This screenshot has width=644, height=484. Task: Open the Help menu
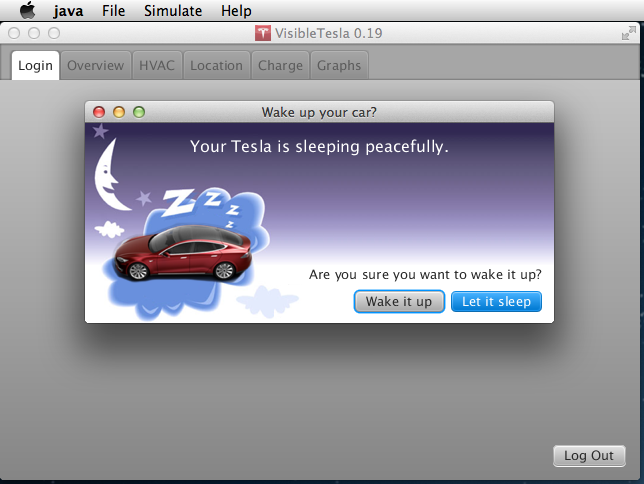236,11
